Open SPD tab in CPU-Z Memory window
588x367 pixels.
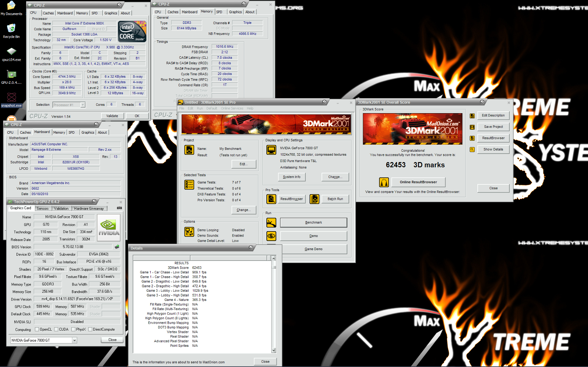click(x=219, y=12)
